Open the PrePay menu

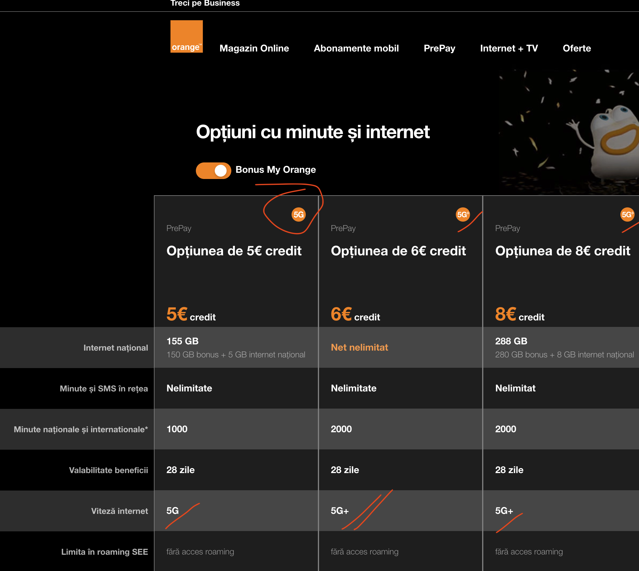pyautogui.click(x=439, y=49)
